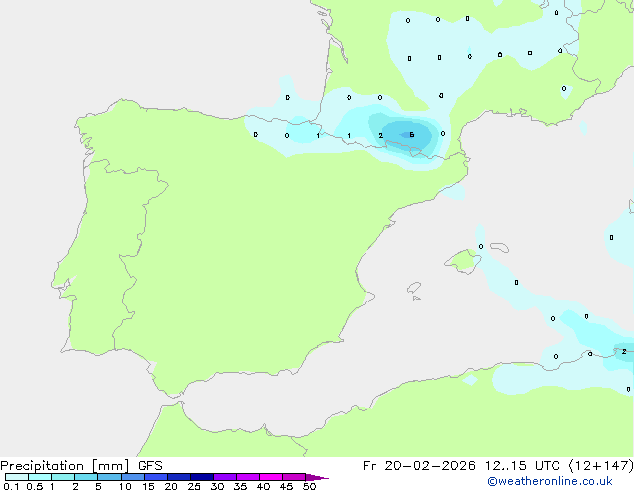Click the 15 to 20 mm legend swatch
The height and width of the screenshot is (490, 634).
point(156,477)
